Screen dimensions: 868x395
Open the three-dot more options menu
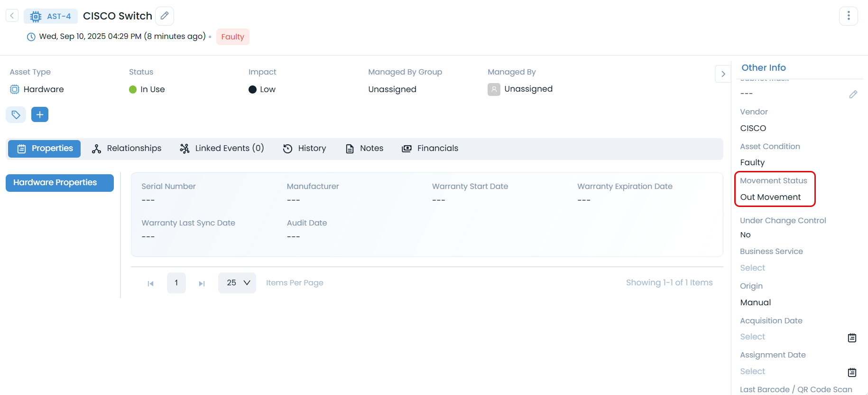click(x=848, y=16)
